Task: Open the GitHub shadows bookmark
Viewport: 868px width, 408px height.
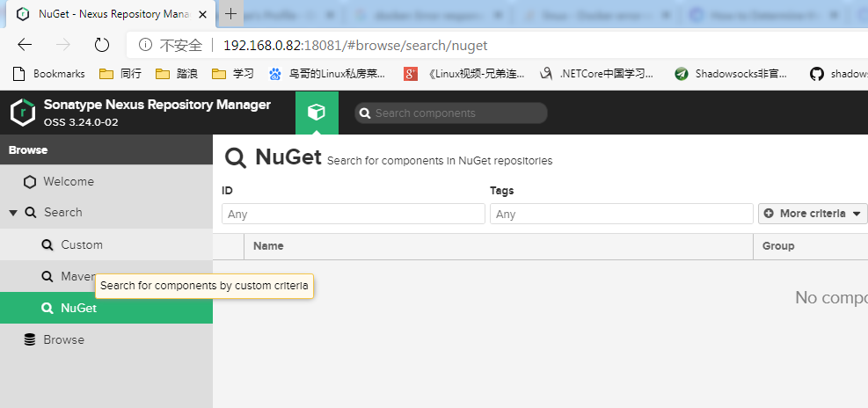Action: tap(838, 74)
